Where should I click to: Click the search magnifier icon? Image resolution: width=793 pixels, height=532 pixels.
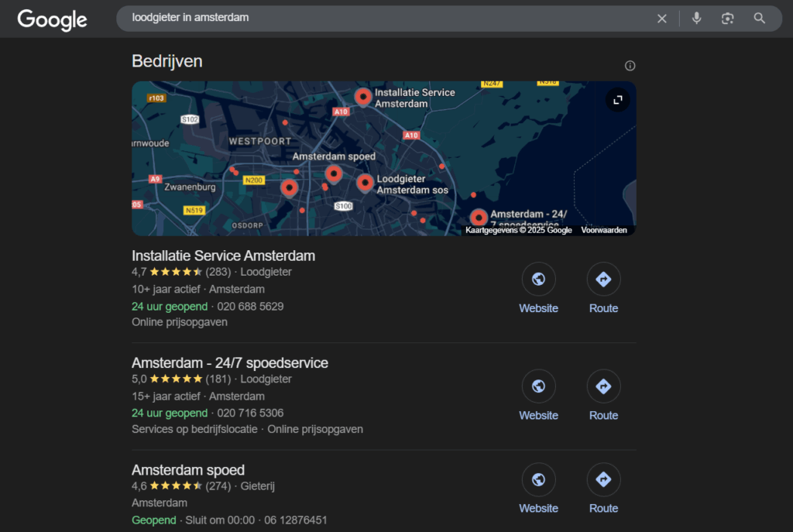point(760,18)
